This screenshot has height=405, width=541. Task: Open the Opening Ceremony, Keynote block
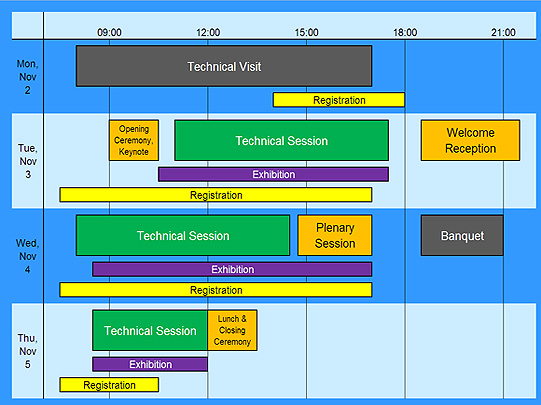coord(134,140)
